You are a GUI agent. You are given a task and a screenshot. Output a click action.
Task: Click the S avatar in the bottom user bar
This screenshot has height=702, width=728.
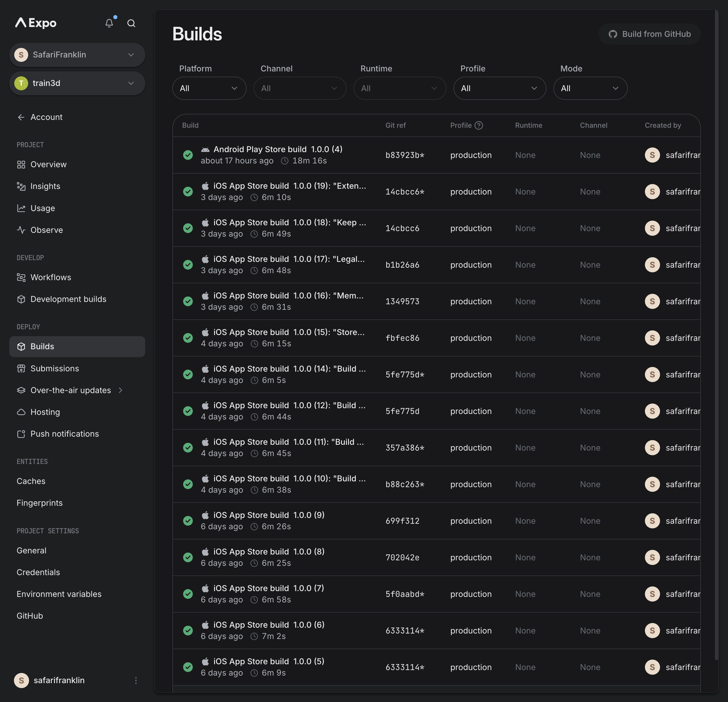pyautogui.click(x=21, y=681)
